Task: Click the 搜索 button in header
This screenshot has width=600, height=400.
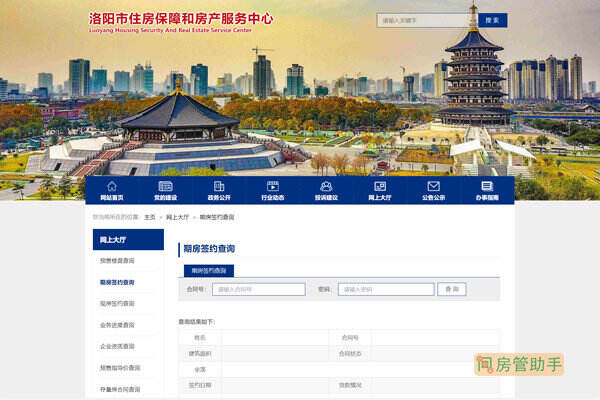Action: [x=492, y=20]
